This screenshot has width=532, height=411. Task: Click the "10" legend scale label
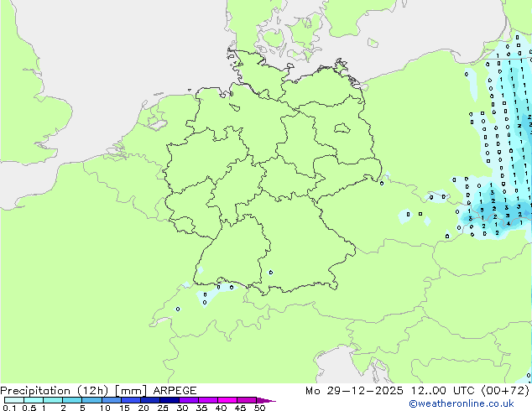[105, 408]
